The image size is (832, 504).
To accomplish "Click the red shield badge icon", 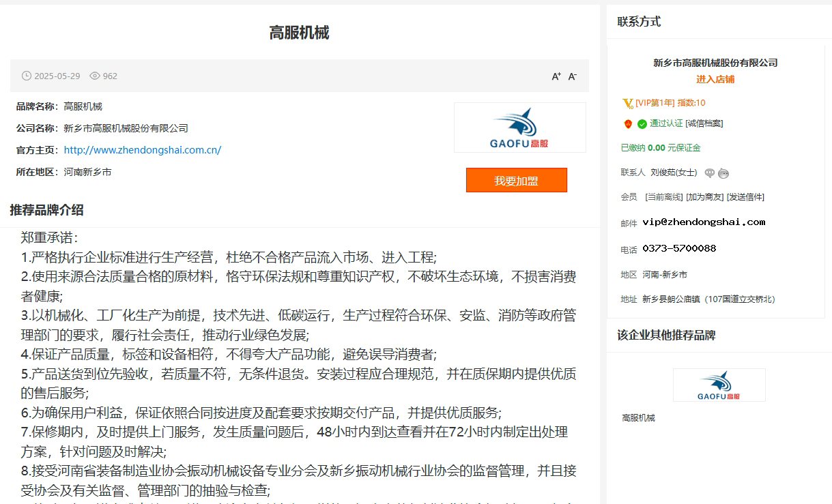I will point(628,124).
